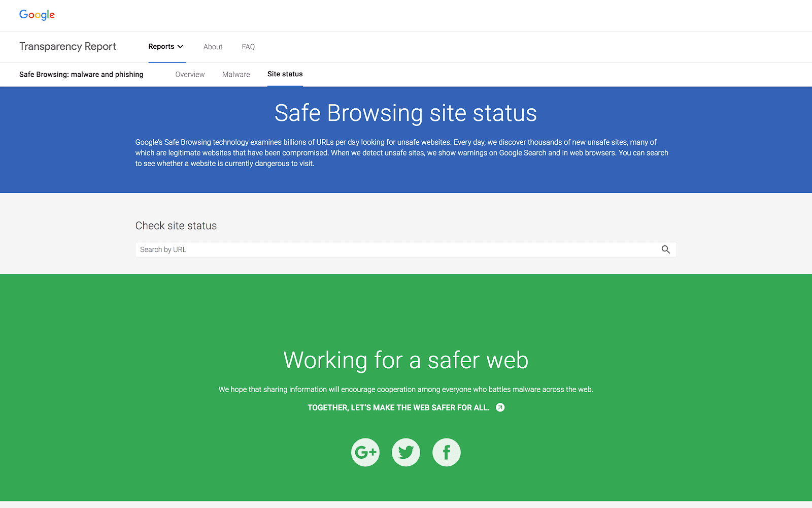Share to Facebook via the Facebook icon
Viewport: 812px width, 508px height.
click(446, 452)
